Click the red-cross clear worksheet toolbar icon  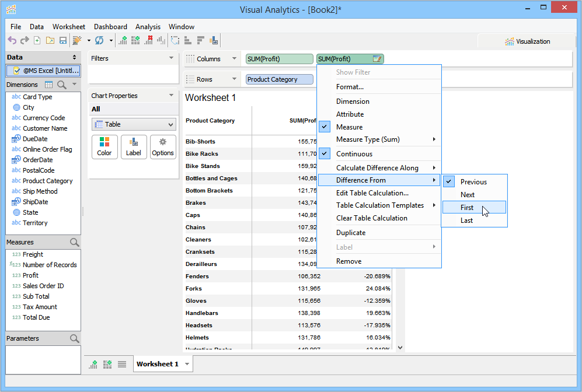(148, 40)
